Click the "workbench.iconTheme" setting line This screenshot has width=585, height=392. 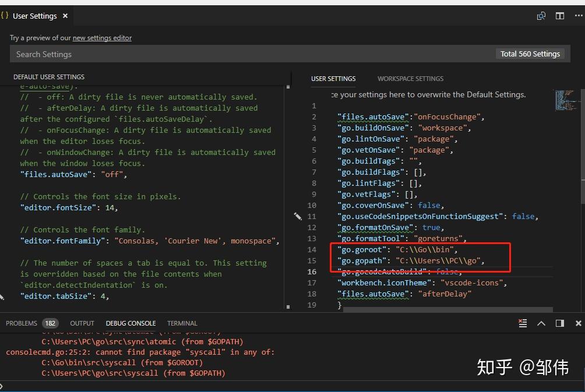(422, 282)
